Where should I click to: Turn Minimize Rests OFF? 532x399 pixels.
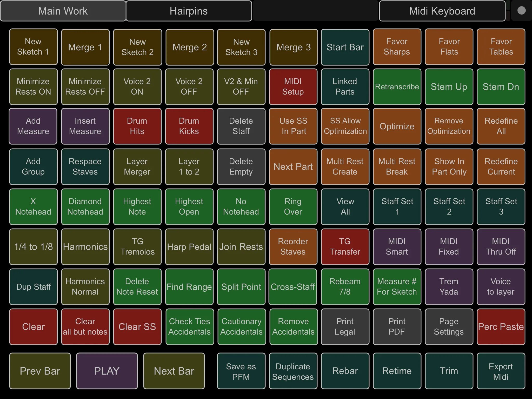85,87
